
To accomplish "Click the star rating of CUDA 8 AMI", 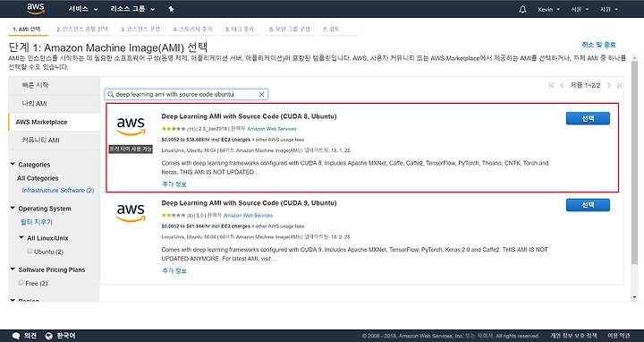I will (x=174, y=129).
